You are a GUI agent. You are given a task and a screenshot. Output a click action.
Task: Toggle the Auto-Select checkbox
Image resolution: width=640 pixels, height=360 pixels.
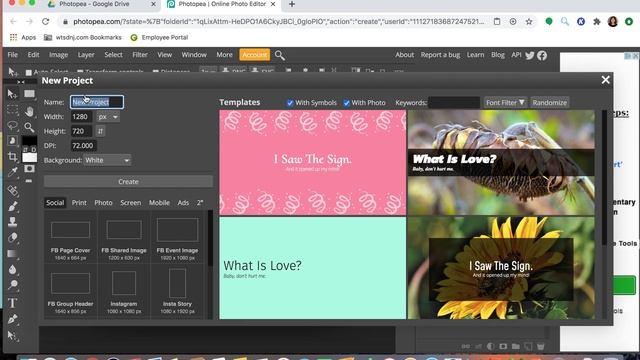coord(29,73)
